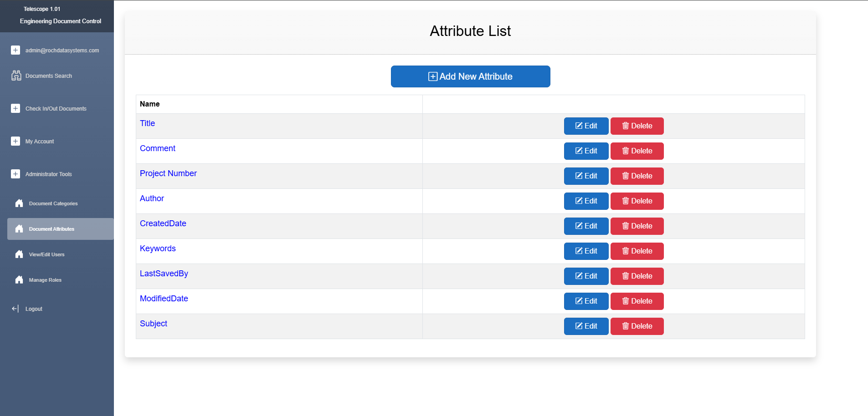Open the Manage Roles menu entry
Image resolution: width=868 pixels, height=416 pixels.
click(x=45, y=280)
